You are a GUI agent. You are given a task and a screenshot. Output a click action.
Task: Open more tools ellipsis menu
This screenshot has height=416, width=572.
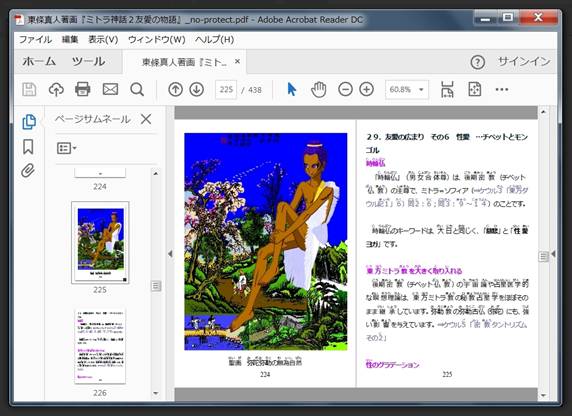[x=502, y=89]
